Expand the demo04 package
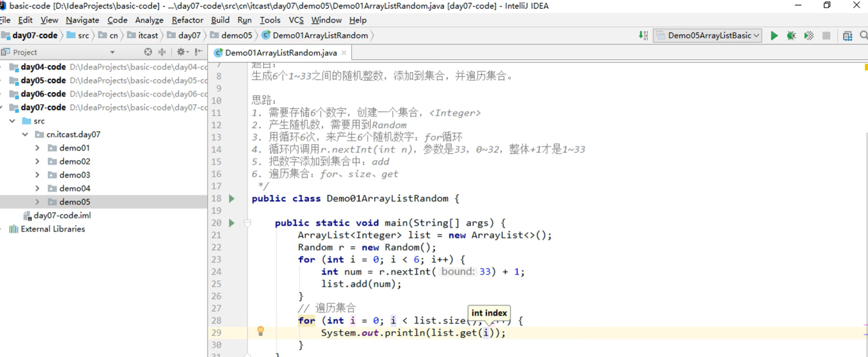 [37, 188]
